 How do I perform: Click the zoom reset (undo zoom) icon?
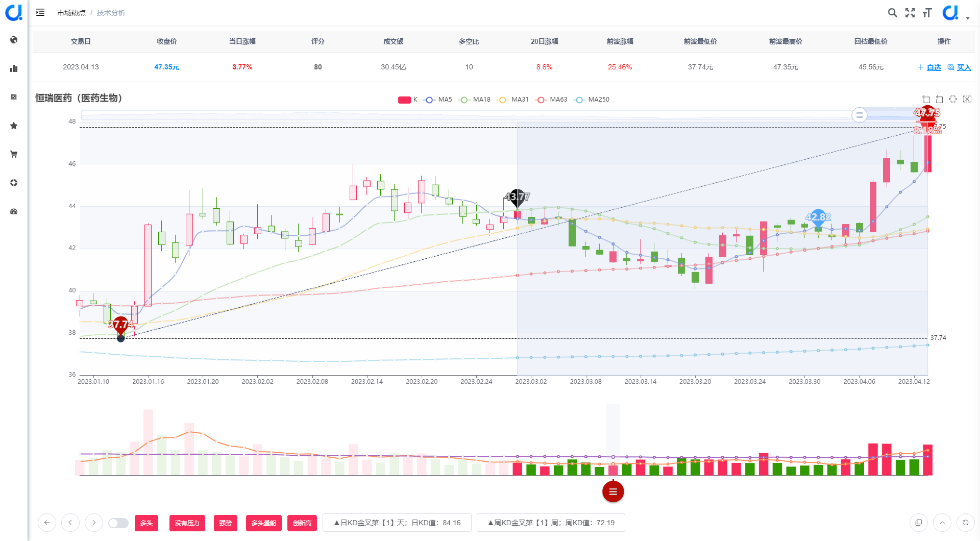coord(939,99)
